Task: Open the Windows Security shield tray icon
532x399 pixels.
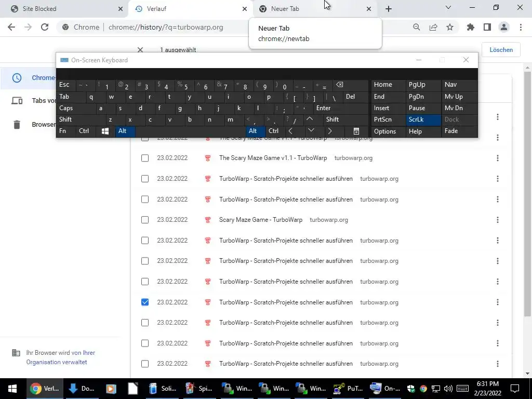Action: tap(411, 389)
